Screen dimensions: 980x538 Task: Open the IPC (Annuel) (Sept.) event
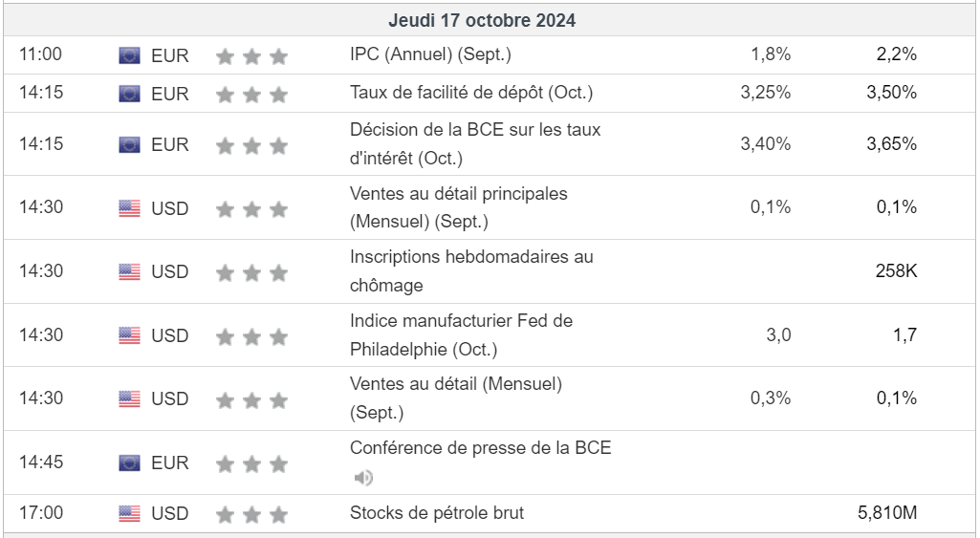click(x=431, y=54)
